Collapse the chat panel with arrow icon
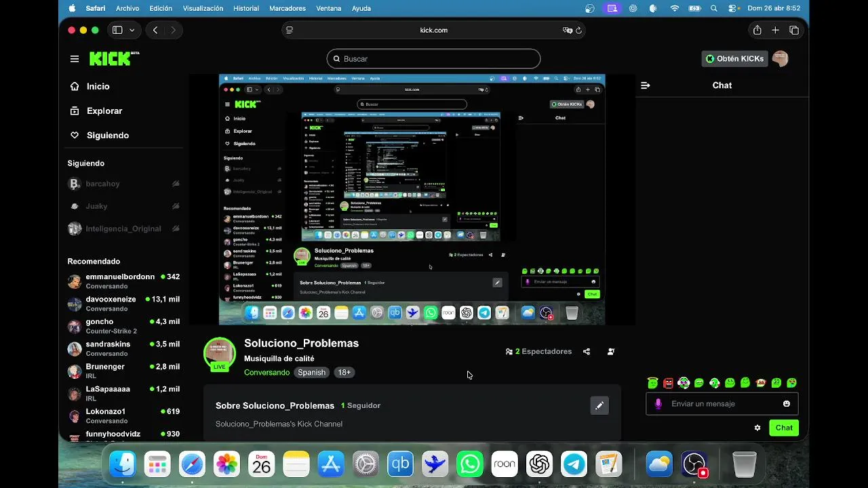868x488 pixels. click(646, 85)
